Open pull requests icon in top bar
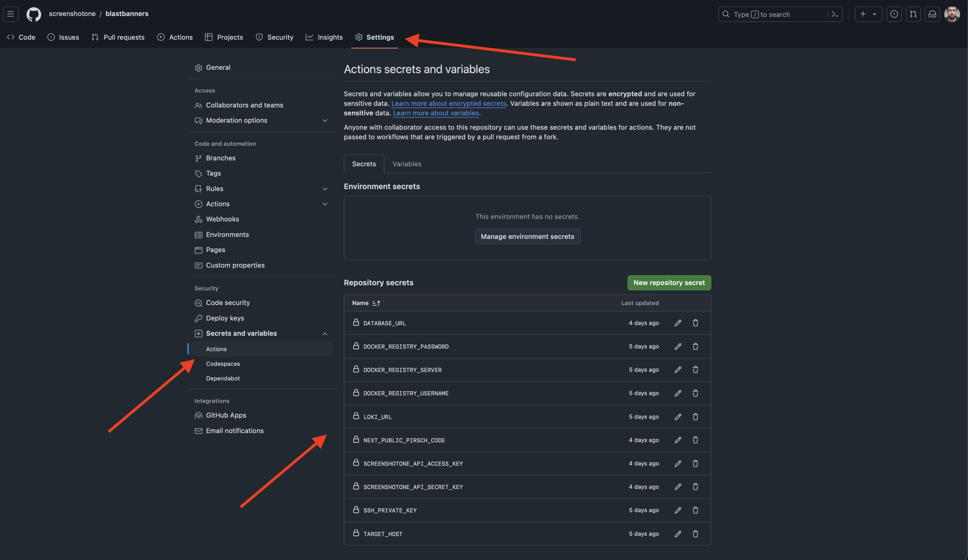The height and width of the screenshot is (560, 968). click(913, 14)
